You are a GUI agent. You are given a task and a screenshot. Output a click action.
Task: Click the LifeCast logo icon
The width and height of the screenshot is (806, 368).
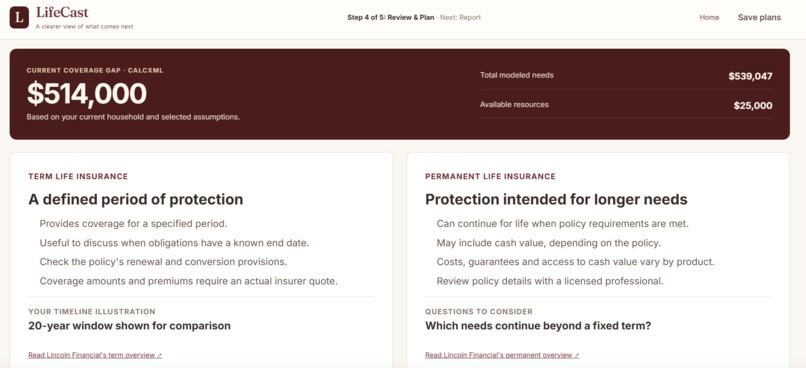click(x=19, y=17)
